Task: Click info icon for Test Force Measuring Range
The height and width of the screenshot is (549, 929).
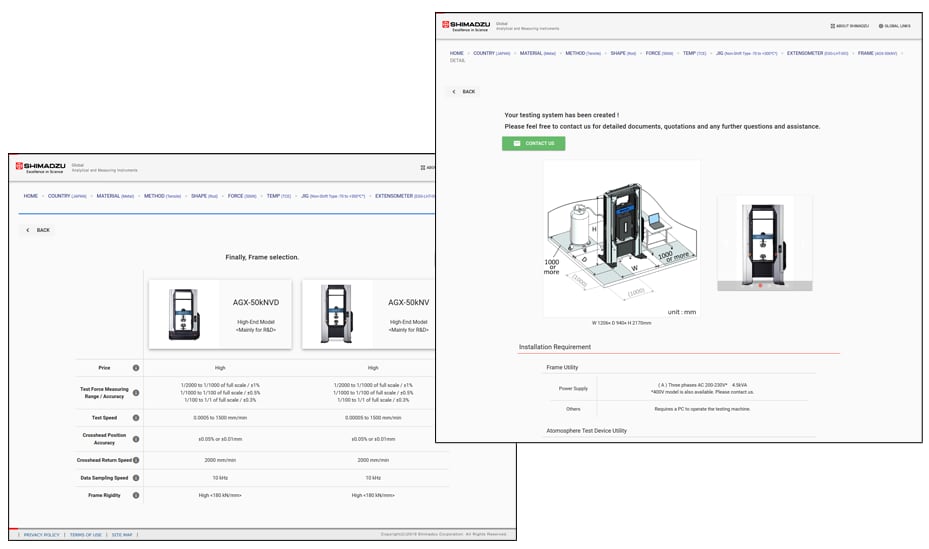Action: pyautogui.click(x=136, y=393)
